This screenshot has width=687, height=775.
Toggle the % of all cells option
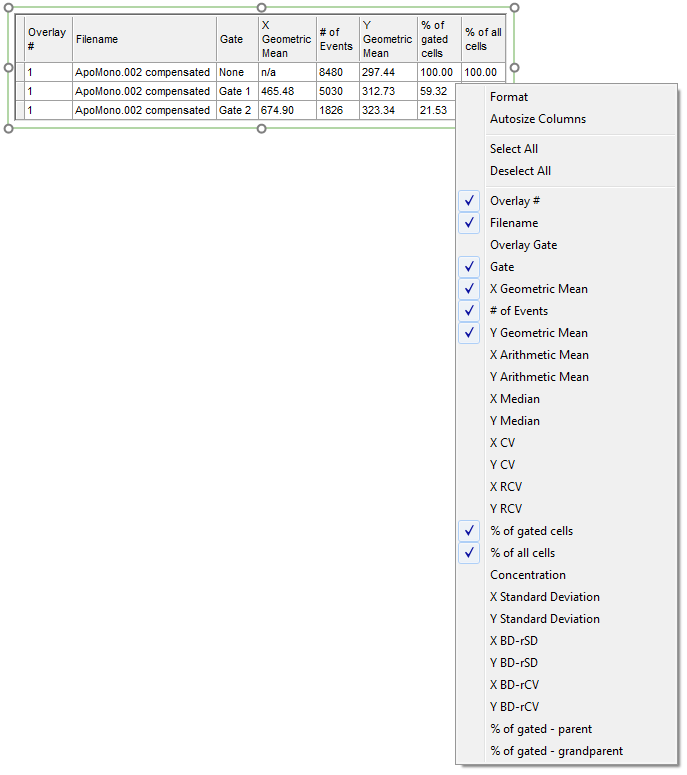[522, 553]
